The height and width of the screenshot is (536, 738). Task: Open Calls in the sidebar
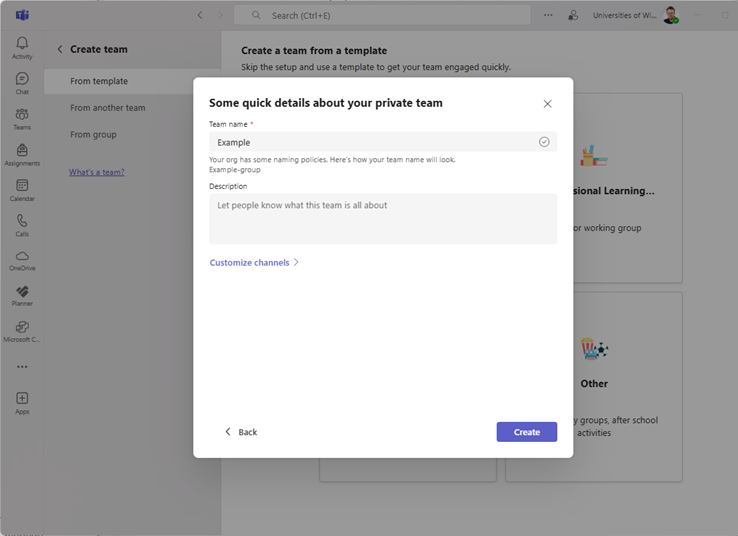[x=22, y=225]
